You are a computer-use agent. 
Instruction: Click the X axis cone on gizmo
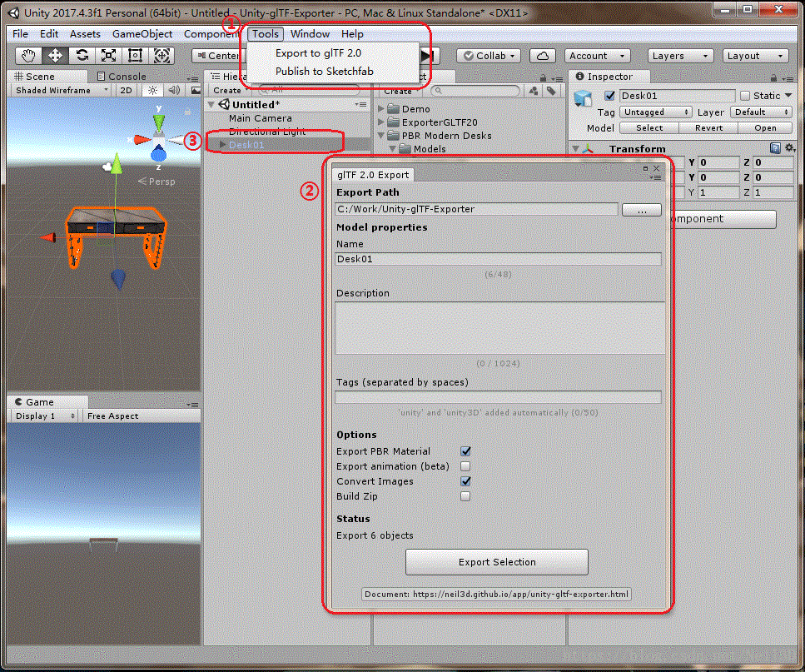[142, 139]
